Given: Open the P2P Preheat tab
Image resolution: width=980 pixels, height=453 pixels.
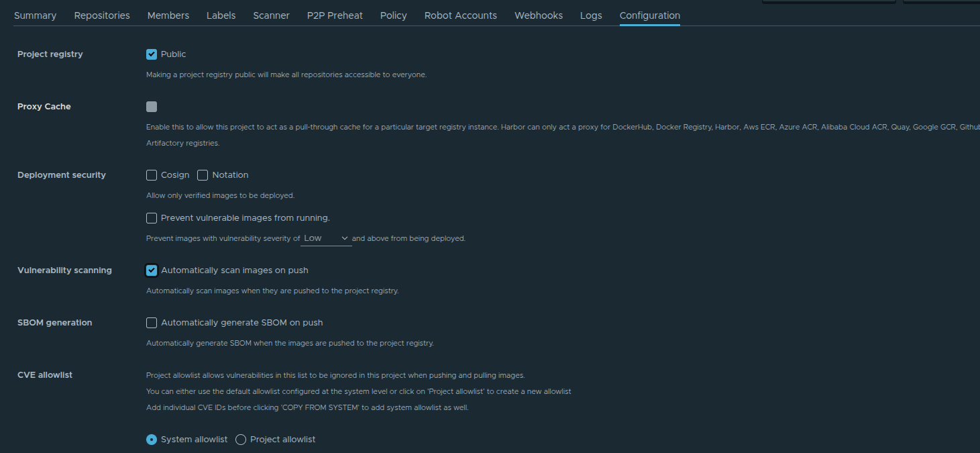Looking at the screenshot, I should coord(335,15).
